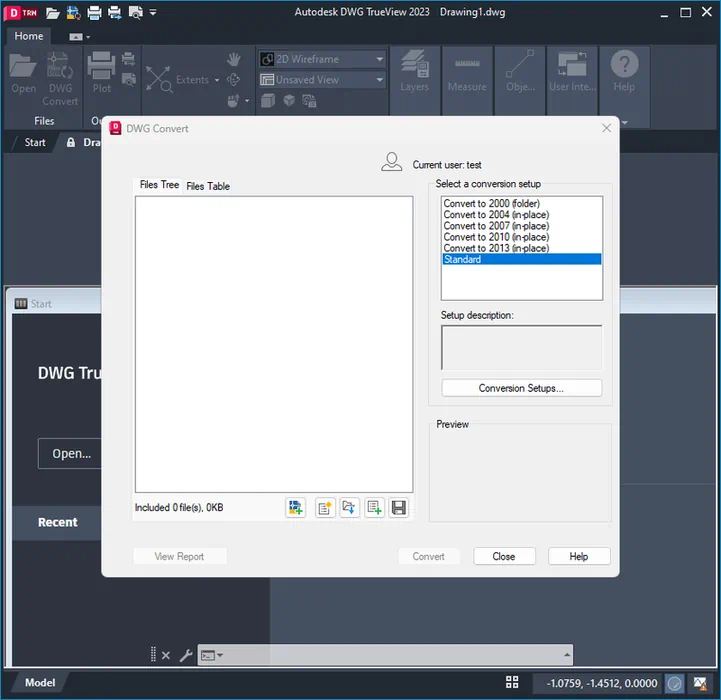Click the Append List icon in DWG Convert
The width and height of the screenshot is (721, 700).
[374, 507]
